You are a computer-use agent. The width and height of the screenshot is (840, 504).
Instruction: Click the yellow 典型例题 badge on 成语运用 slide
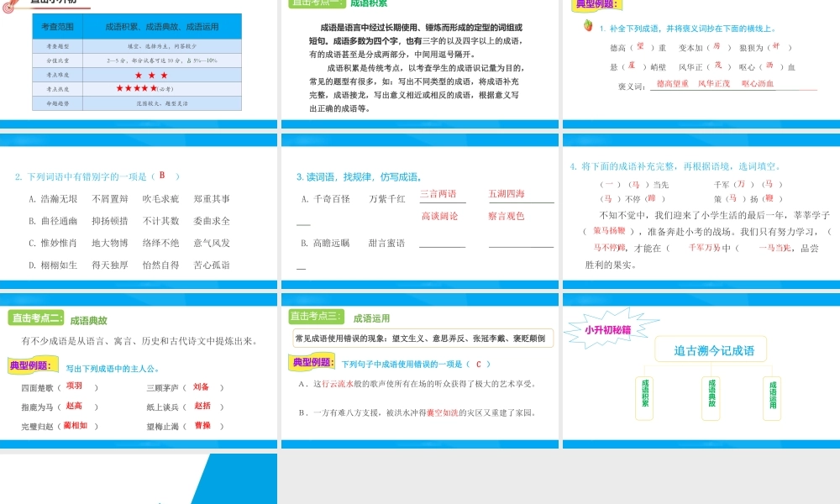pos(312,362)
